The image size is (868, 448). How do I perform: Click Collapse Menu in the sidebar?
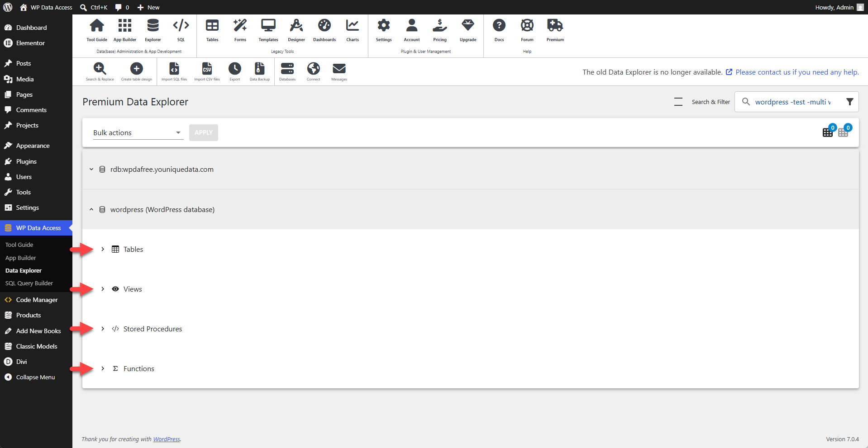(x=36, y=377)
